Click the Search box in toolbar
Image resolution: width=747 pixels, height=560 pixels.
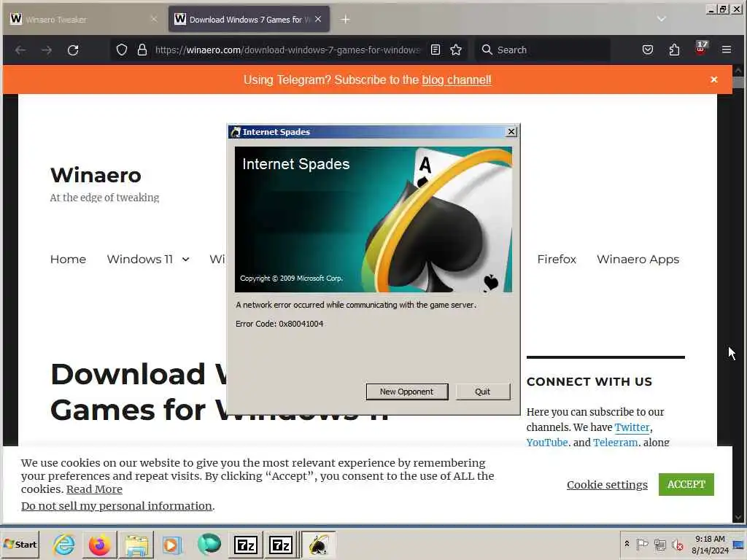pos(543,50)
